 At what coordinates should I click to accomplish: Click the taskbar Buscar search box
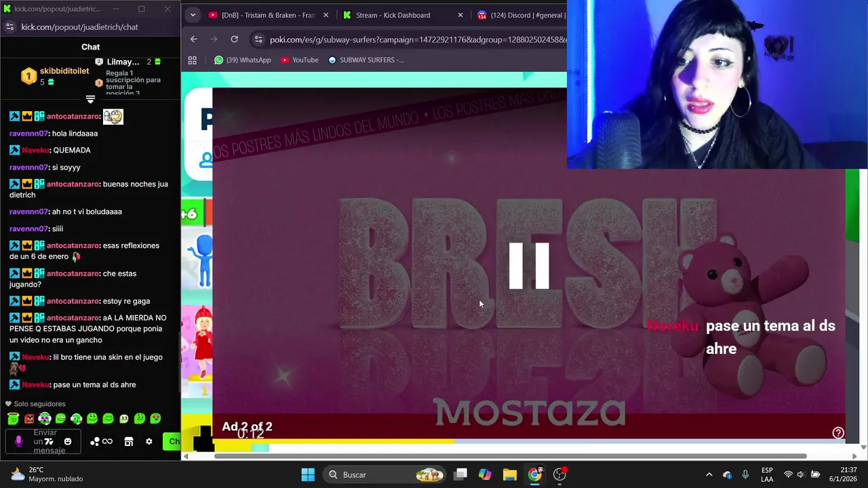(x=384, y=474)
